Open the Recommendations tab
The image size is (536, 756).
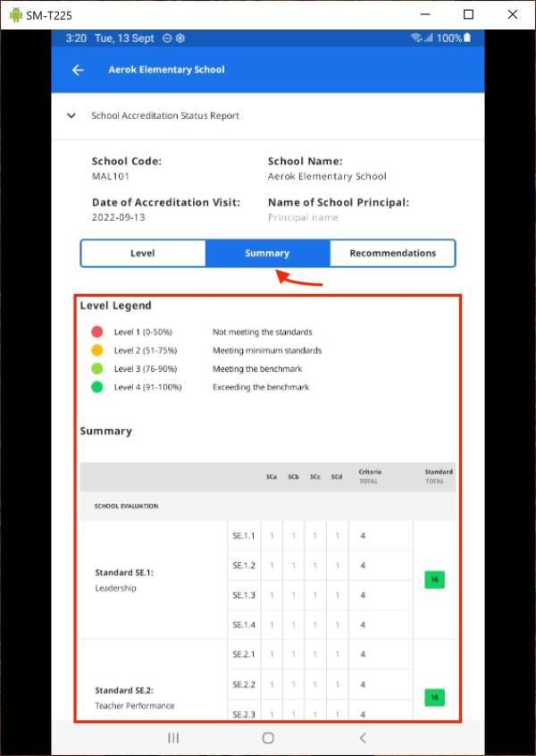(392, 253)
